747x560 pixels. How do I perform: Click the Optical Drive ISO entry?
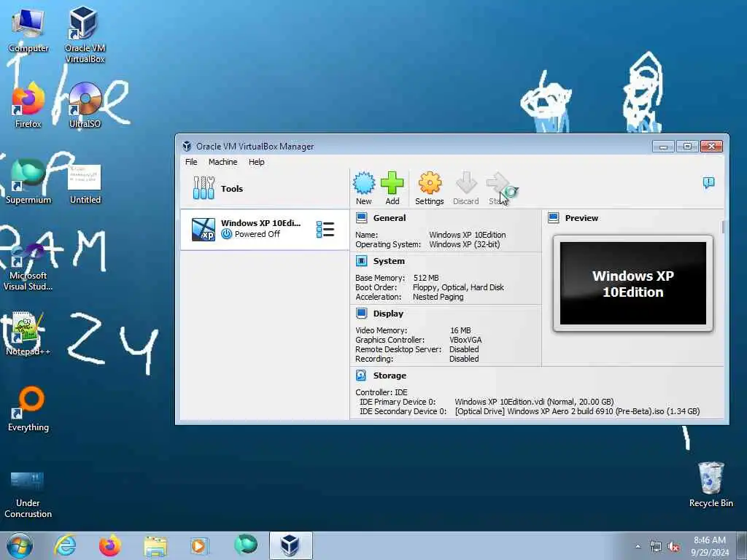click(578, 411)
